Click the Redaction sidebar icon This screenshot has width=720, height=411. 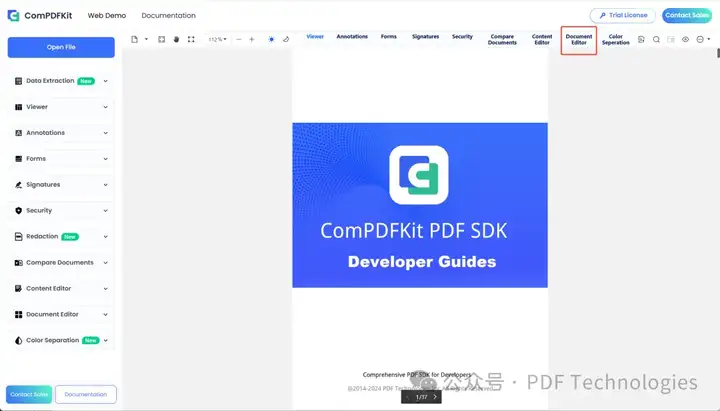click(x=18, y=237)
